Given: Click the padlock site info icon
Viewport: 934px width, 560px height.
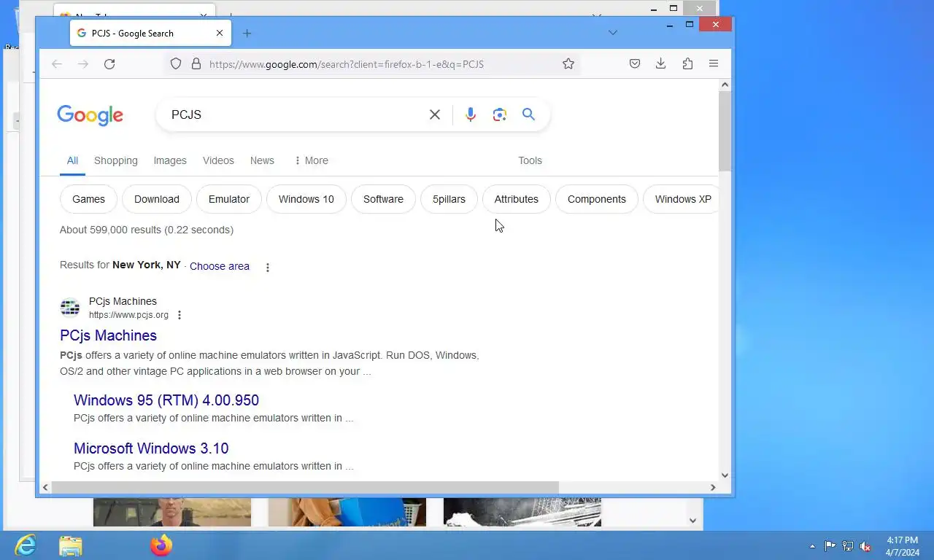Looking at the screenshot, I should tap(196, 64).
